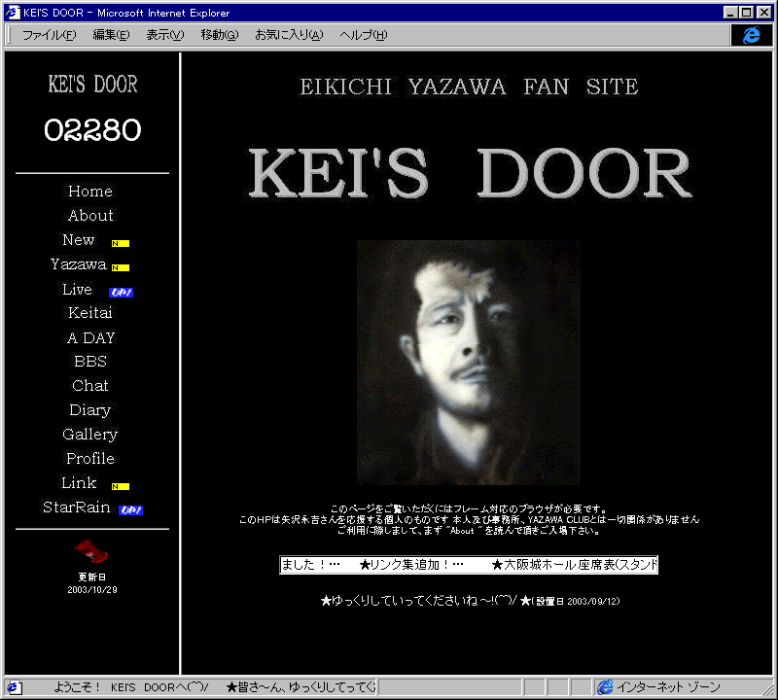Click the portrait painting image
Image resolution: width=778 pixels, height=700 pixels.
pos(469,363)
